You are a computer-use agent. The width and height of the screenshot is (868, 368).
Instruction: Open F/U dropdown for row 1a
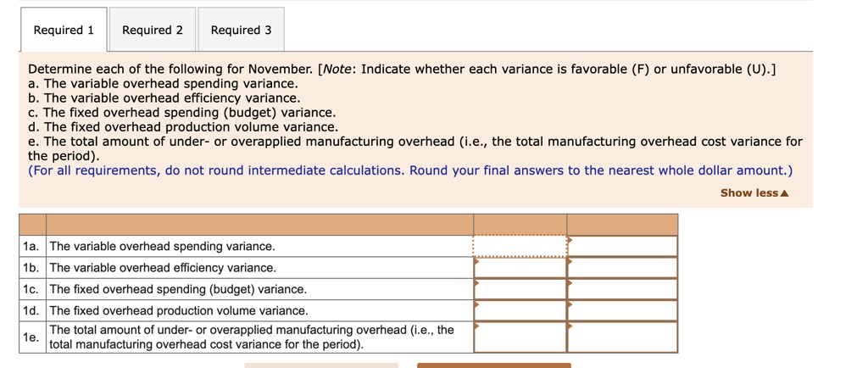click(623, 246)
